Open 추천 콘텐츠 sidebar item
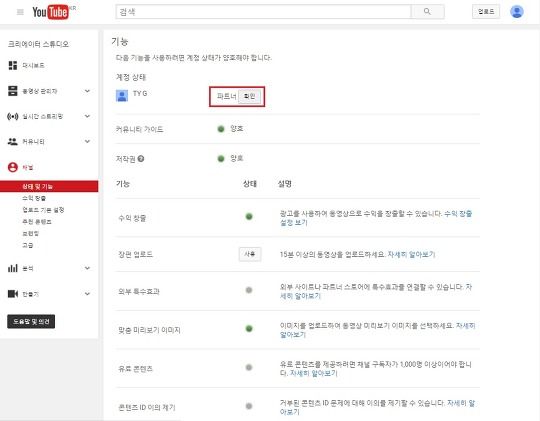The height and width of the screenshot is (421, 540). click(x=37, y=222)
